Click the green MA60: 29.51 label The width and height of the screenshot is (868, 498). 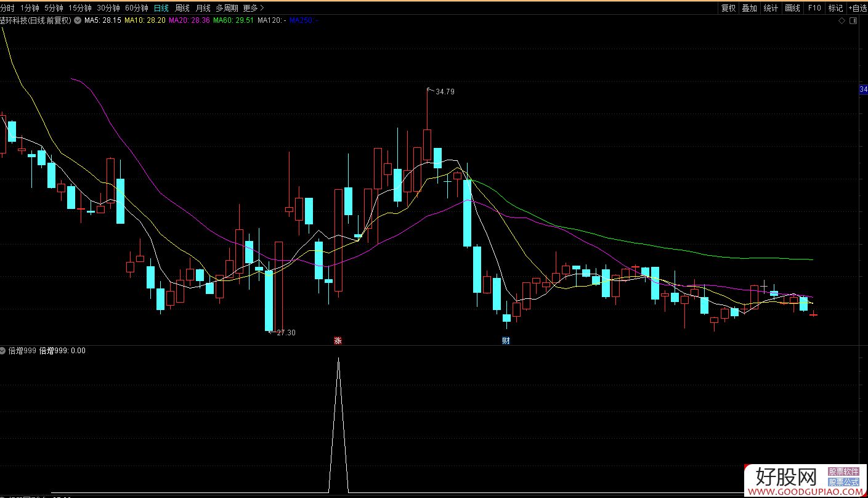pos(233,20)
